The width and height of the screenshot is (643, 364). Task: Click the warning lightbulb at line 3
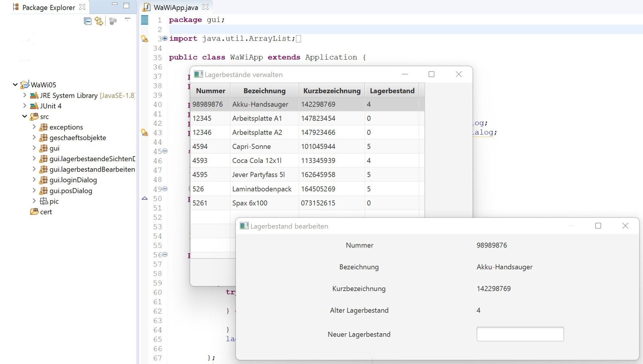coord(144,39)
